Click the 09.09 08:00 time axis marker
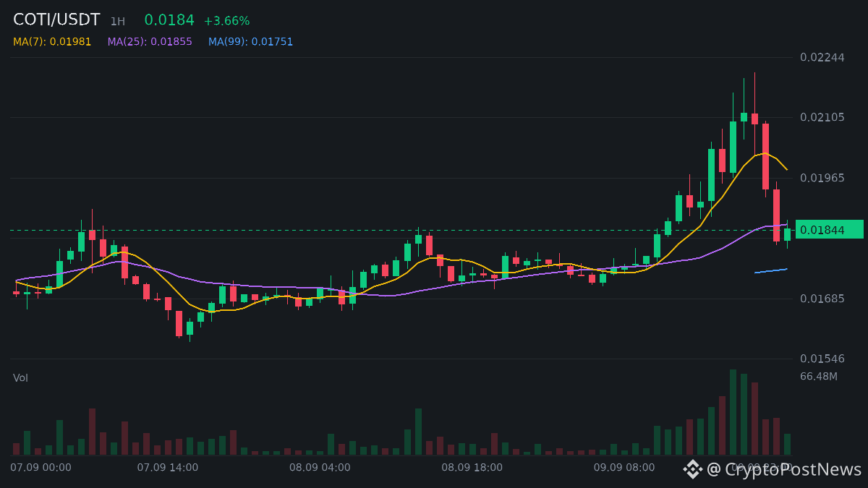Screen dimensions: 868x488 tap(624, 468)
